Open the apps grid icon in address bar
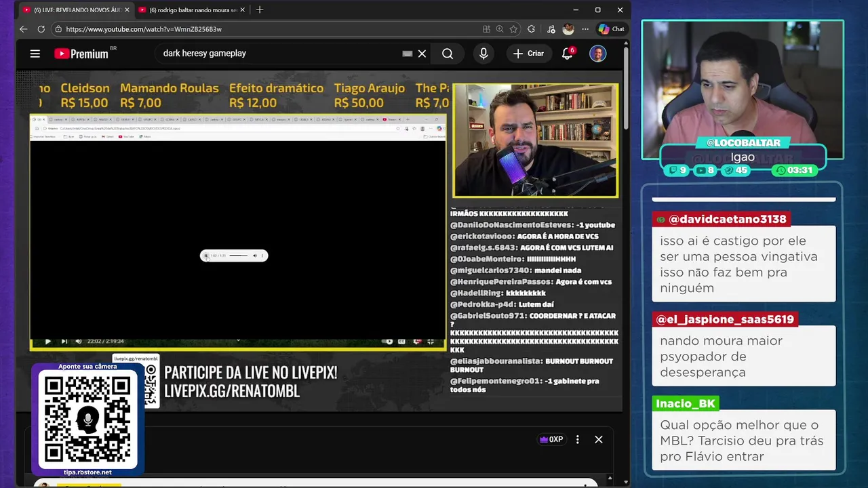 (x=486, y=29)
